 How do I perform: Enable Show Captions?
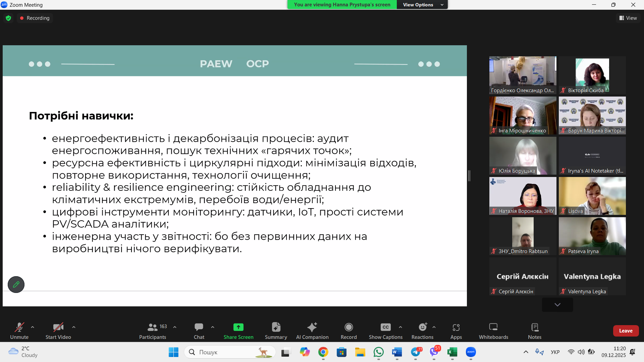pyautogui.click(x=385, y=330)
